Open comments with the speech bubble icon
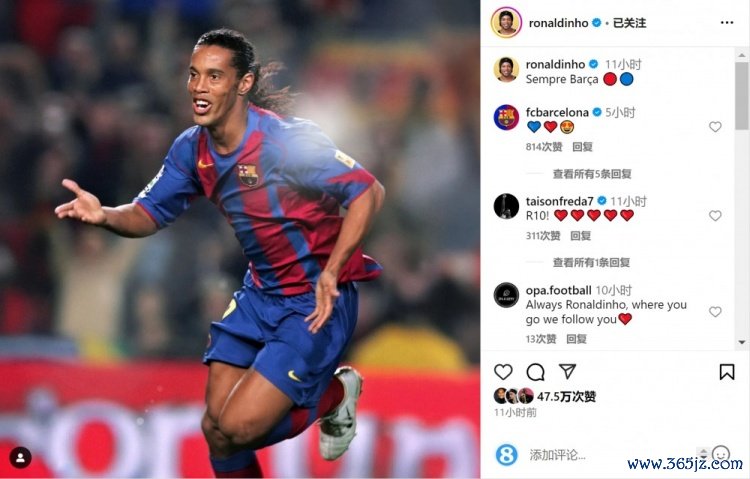The image size is (750, 479). coord(535,372)
